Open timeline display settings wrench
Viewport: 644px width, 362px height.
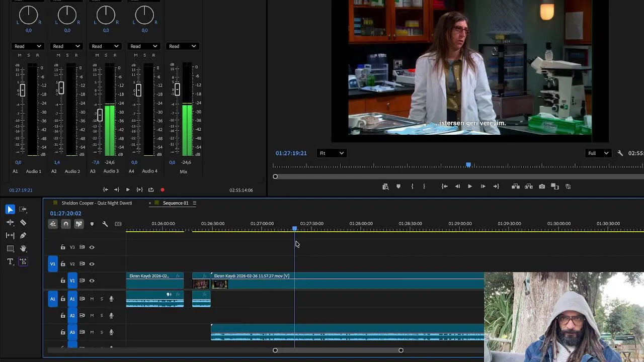(105, 224)
